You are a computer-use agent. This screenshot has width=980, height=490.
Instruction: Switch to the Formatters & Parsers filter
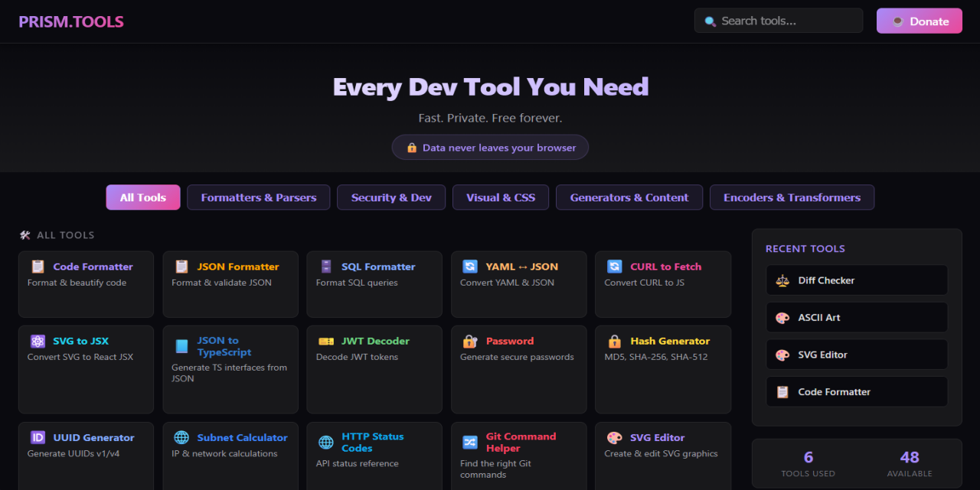coord(258,197)
